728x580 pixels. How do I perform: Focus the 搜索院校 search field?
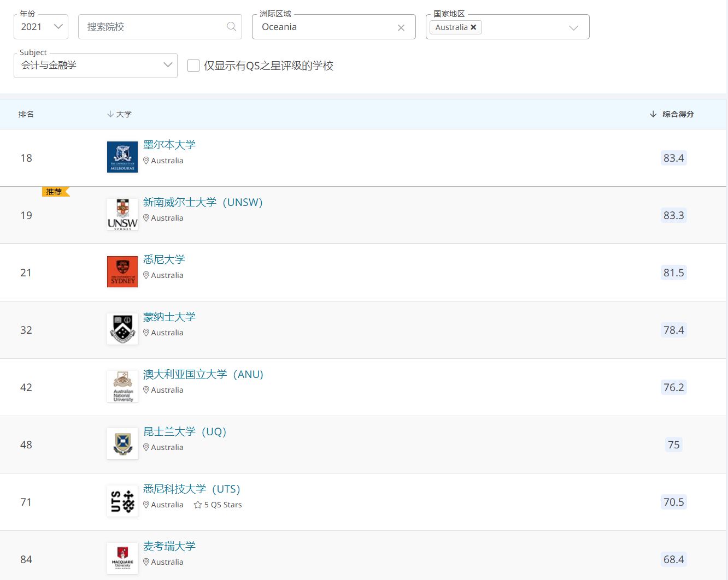tap(160, 27)
